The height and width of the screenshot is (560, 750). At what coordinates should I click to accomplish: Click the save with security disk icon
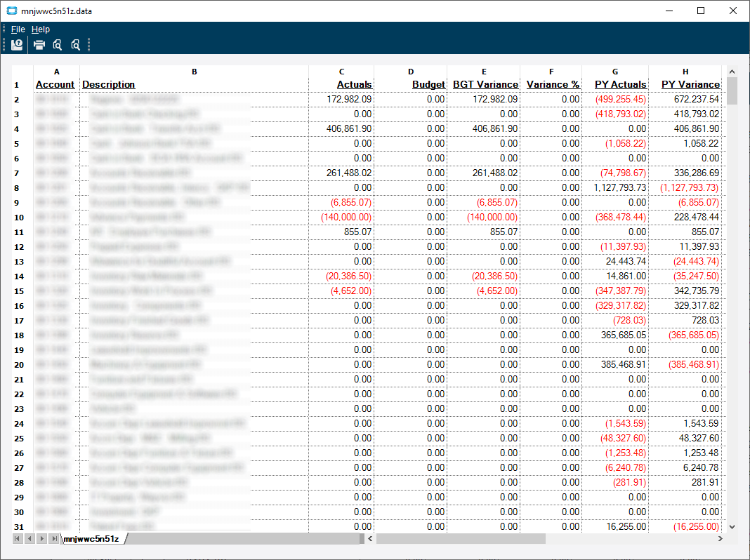pyautogui.click(x=17, y=45)
